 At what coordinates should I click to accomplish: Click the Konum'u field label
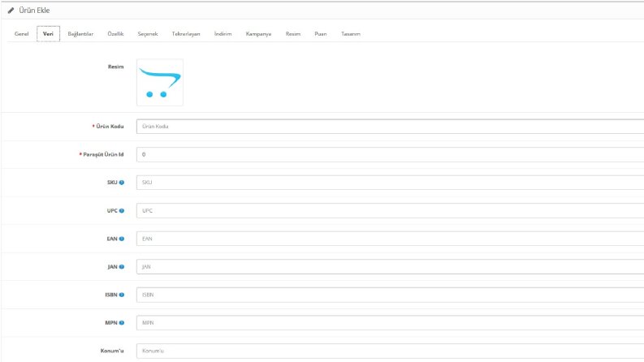tap(112, 351)
